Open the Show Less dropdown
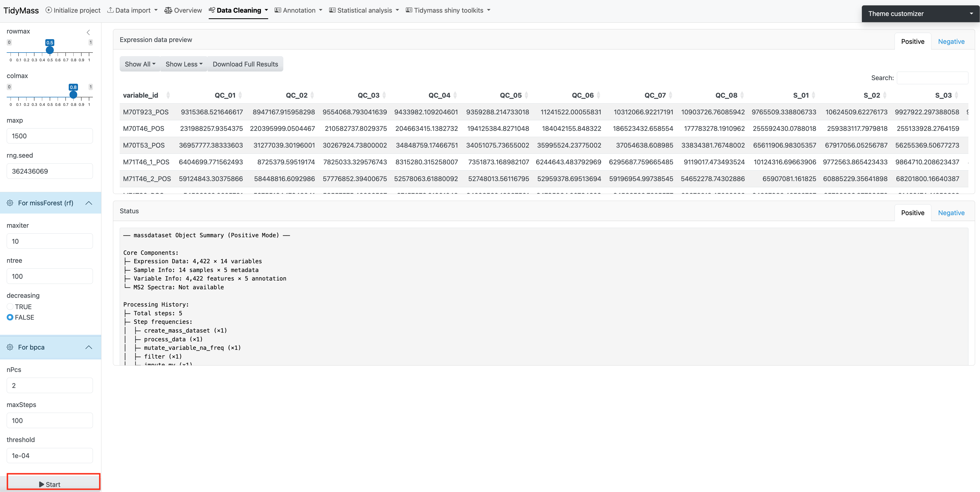 click(x=184, y=64)
